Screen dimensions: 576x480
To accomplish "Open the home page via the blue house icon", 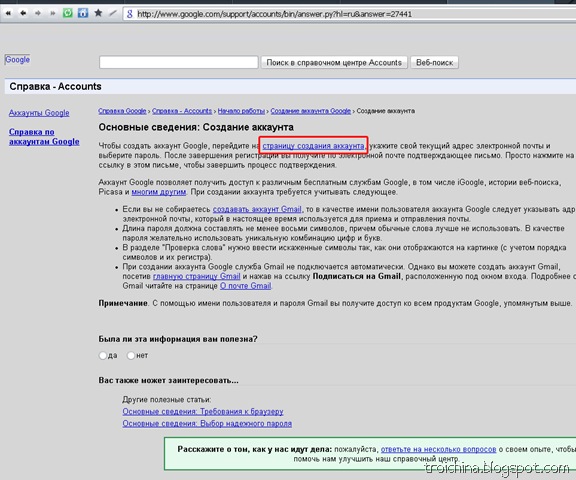I will 83,13.
